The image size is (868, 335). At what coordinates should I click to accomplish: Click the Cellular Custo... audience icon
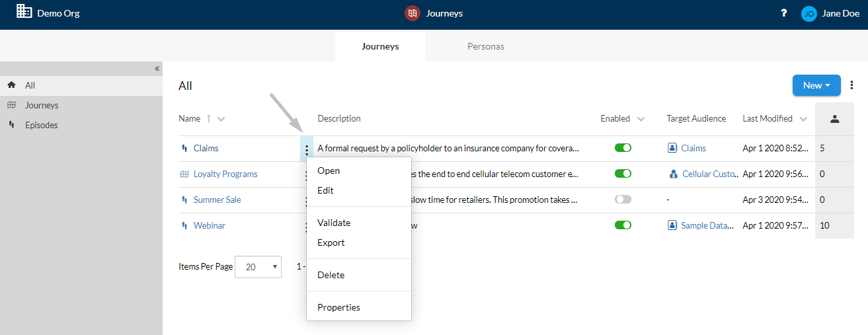tap(673, 174)
